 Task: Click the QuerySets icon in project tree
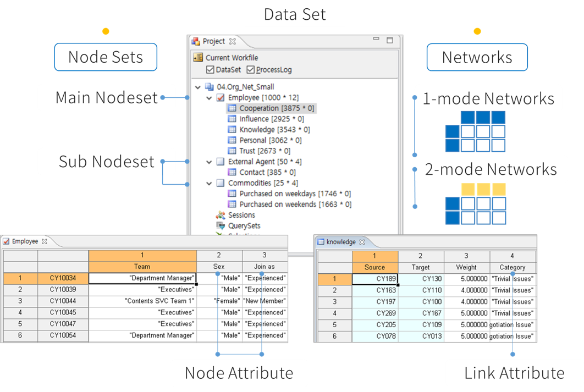point(221,226)
